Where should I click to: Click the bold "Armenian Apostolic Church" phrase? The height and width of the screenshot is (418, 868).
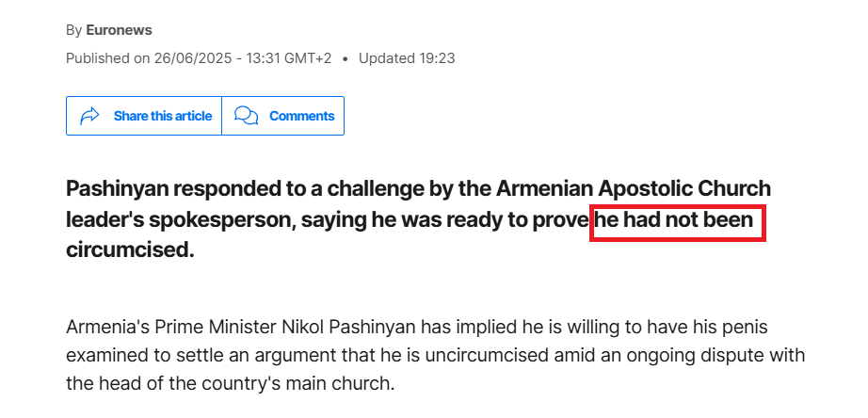pyautogui.click(x=634, y=189)
